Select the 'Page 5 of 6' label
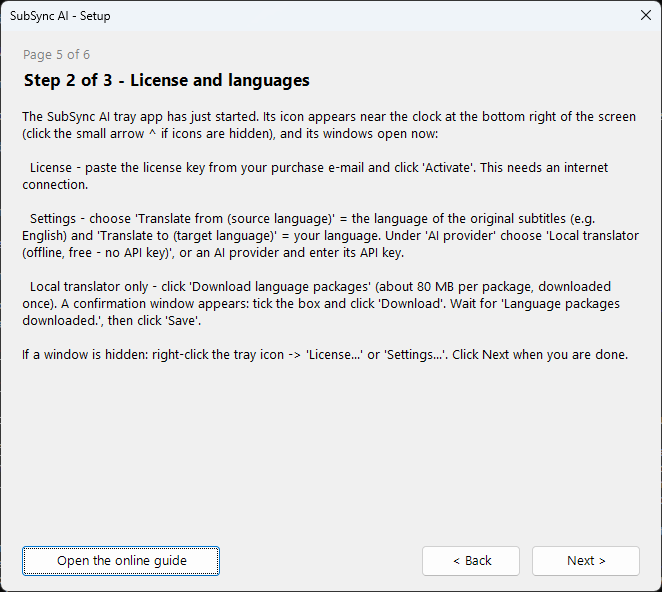 (56, 54)
